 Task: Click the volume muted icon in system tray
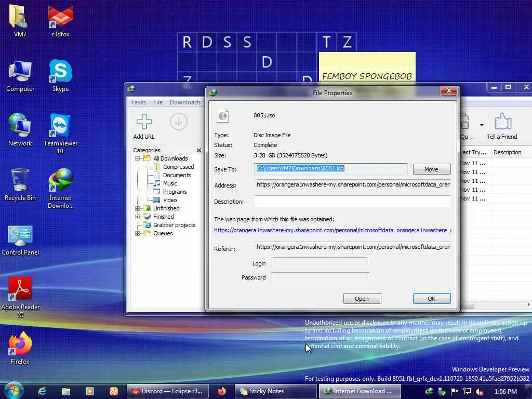[480, 392]
